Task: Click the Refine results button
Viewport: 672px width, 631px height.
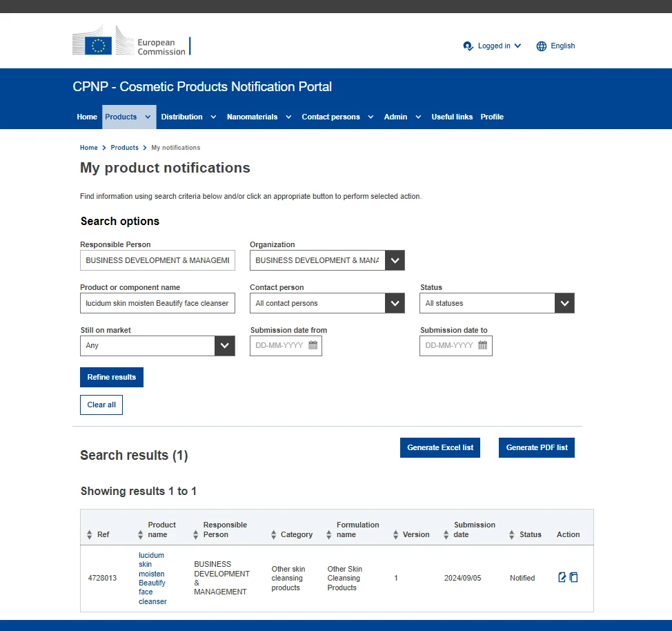Action: click(x=112, y=377)
